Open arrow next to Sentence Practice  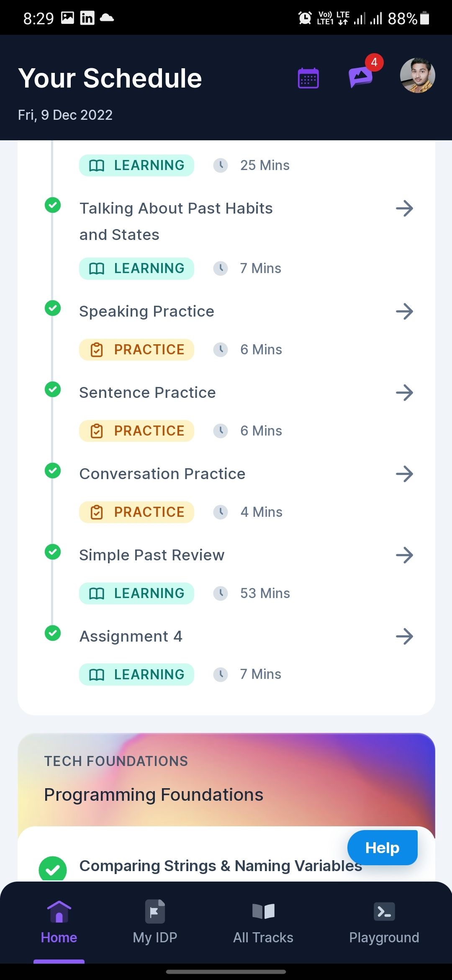[405, 392]
